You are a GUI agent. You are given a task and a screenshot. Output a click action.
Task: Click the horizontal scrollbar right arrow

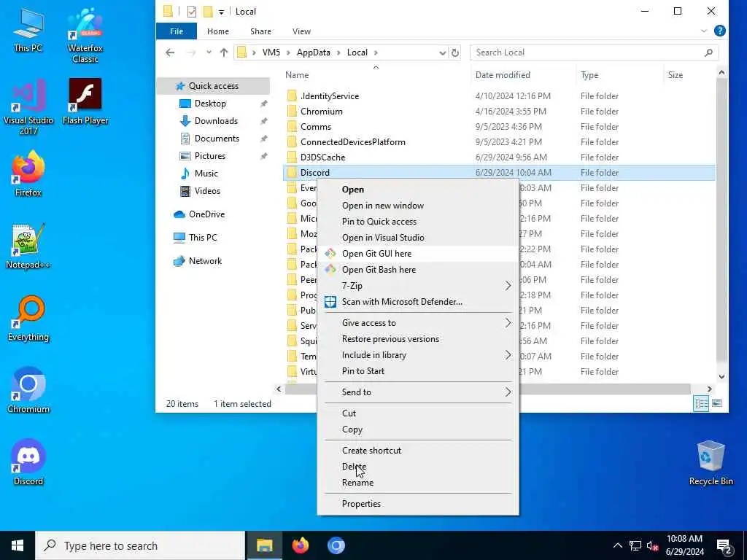click(709, 389)
